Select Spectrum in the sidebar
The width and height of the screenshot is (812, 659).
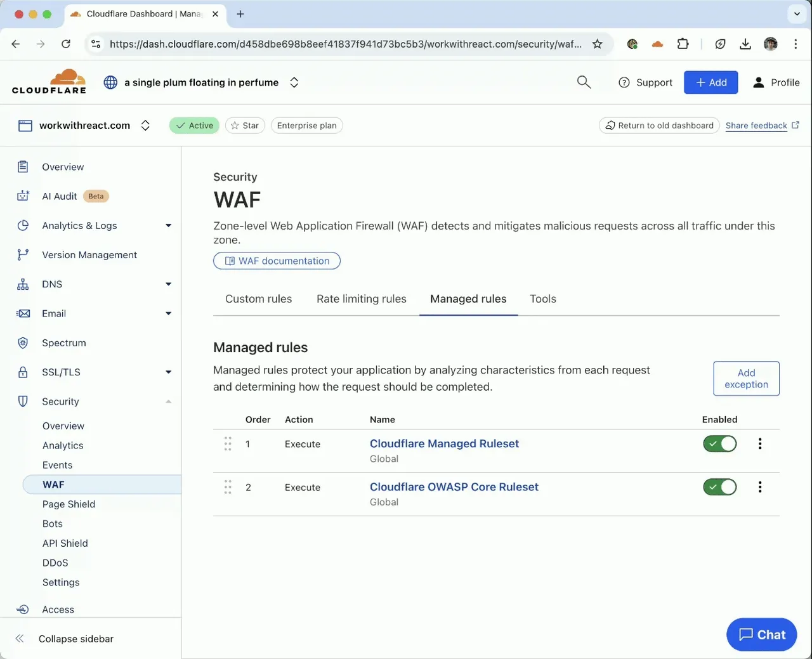pos(65,343)
